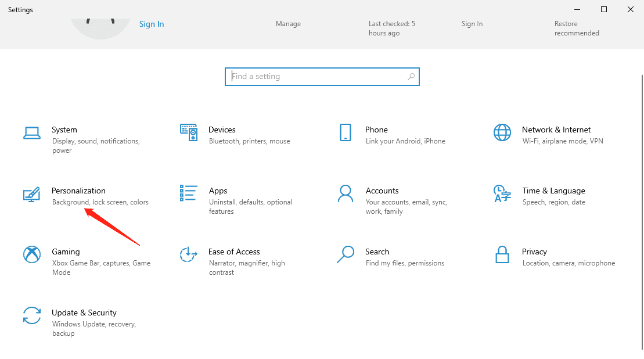Open the Accounts category title
This screenshot has height=359, width=644.
coord(382,191)
